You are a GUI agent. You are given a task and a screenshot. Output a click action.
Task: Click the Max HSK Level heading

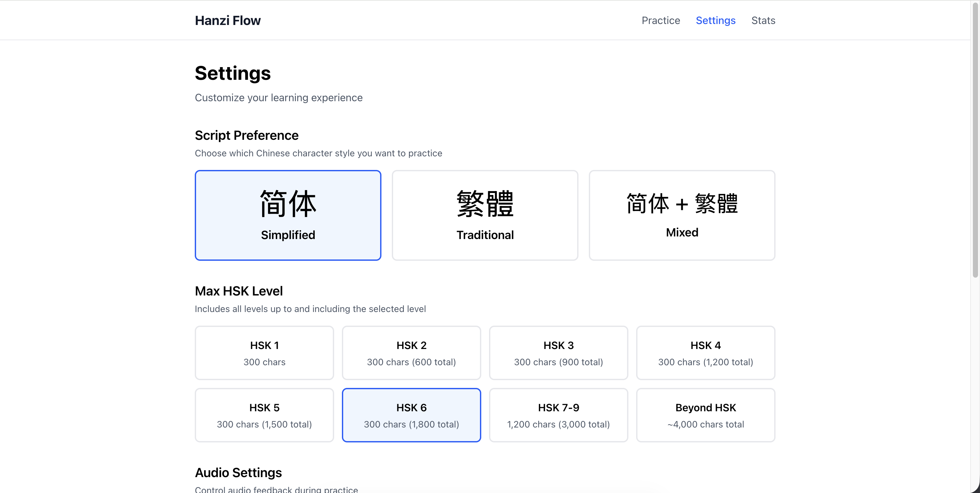point(239,291)
